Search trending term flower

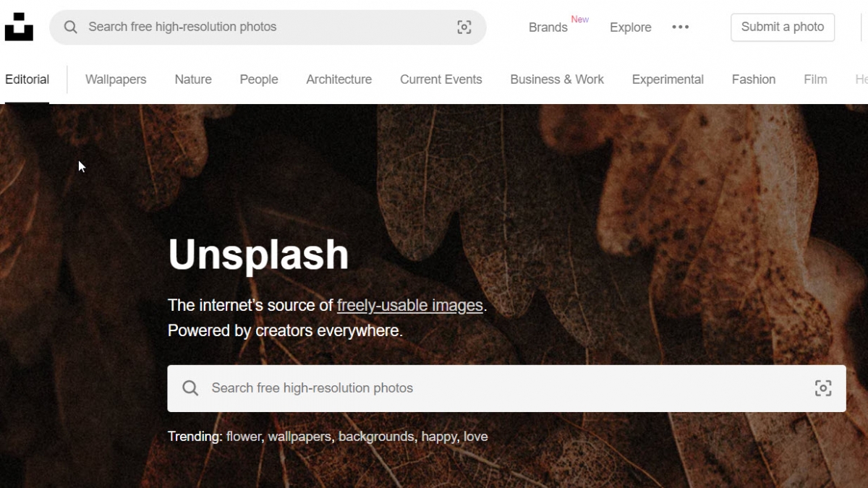(x=243, y=436)
